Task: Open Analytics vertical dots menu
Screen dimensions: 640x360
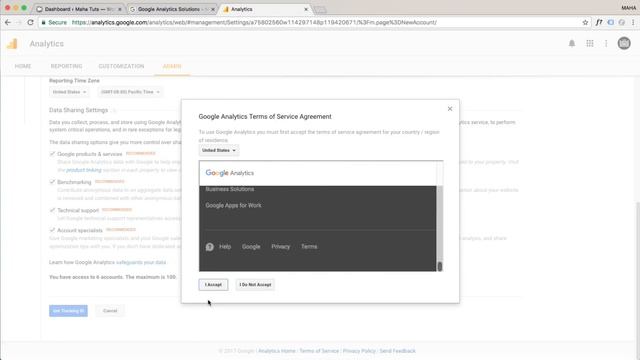Action: pos(606,43)
